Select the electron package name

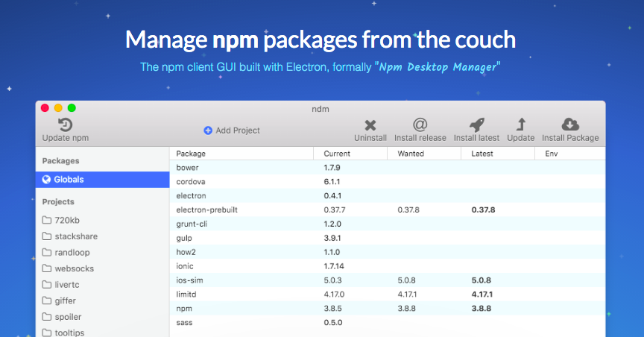[x=191, y=195]
